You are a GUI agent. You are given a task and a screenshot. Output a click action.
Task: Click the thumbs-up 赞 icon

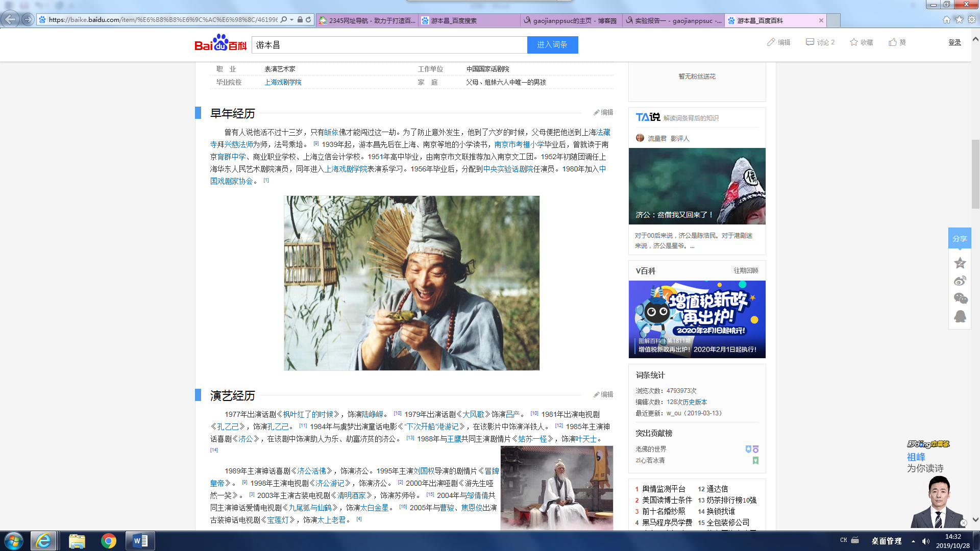coord(893,42)
